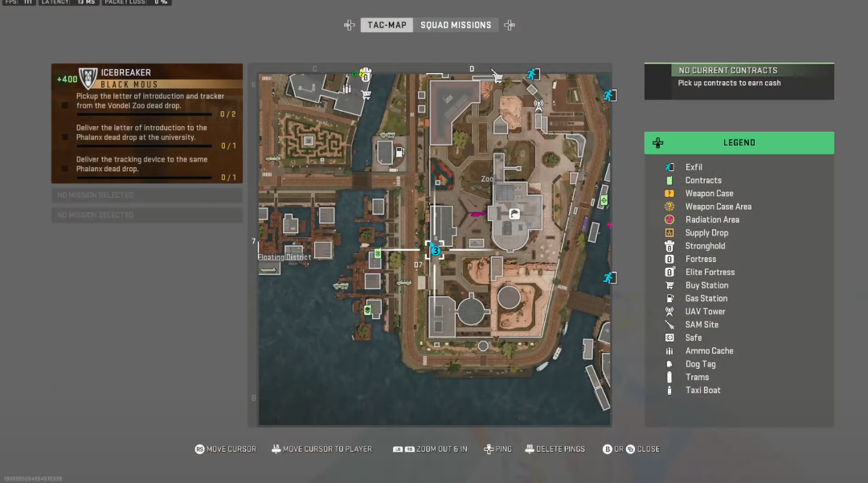Toggle the deliver tracking device objective checkbox
The width and height of the screenshot is (868, 483).
(x=65, y=168)
